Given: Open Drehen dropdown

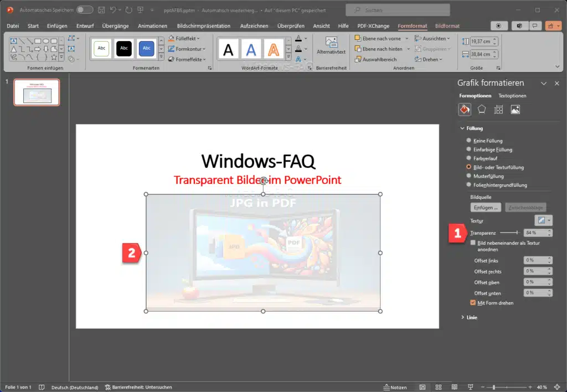Looking at the screenshot, I should tap(429, 59).
